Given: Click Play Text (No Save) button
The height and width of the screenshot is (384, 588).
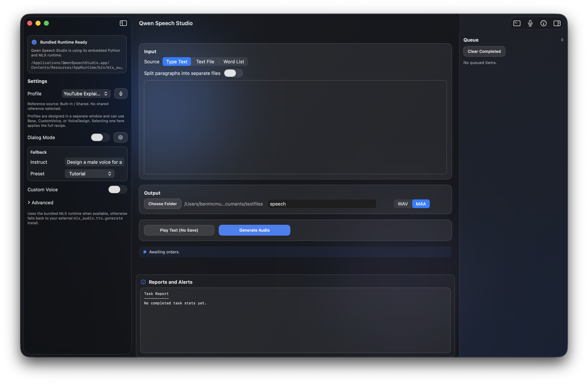Looking at the screenshot, I should click(x=179, y=230).
